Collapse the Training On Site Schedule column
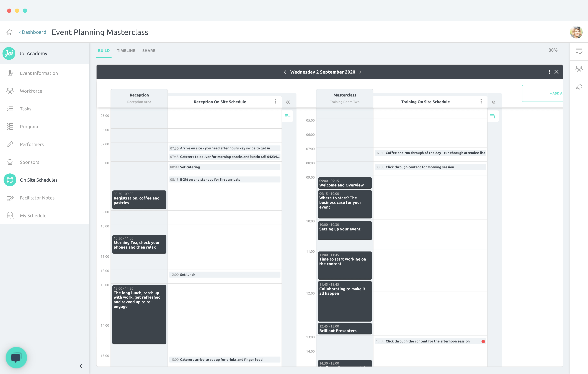 (x=494, y=102)
